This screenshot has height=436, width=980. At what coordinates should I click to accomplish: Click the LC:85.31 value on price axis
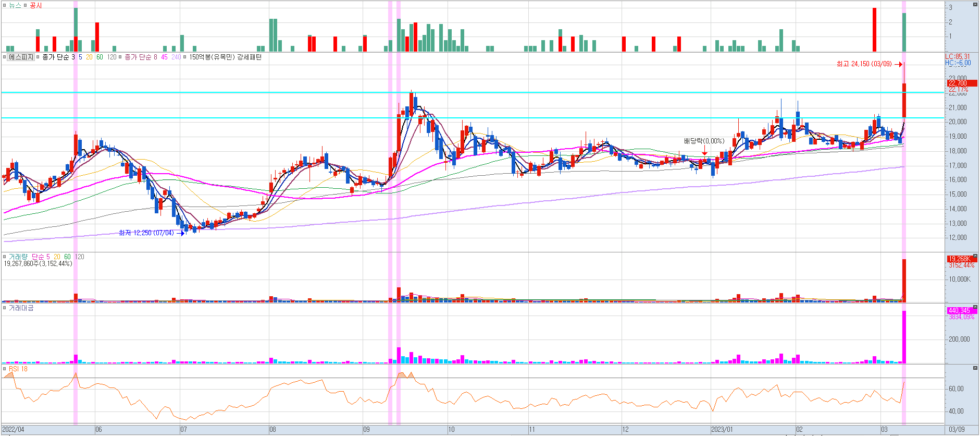pos(958,56)
